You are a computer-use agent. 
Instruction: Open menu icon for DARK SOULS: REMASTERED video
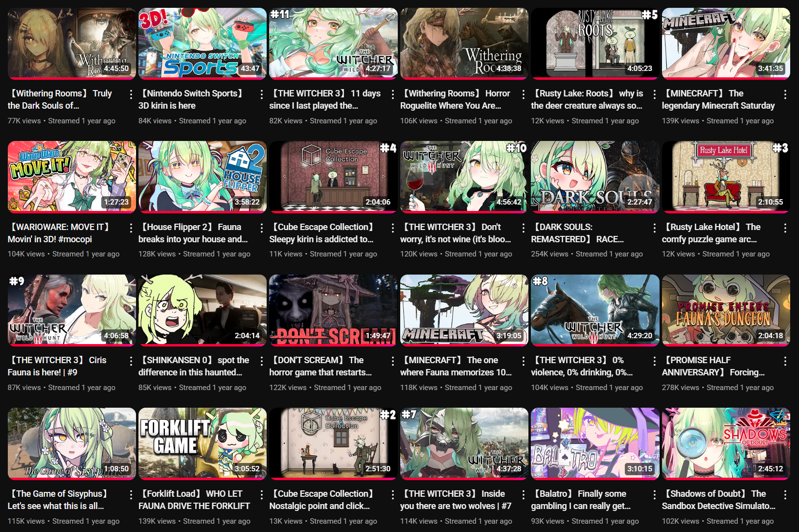[x=654, y=228]
